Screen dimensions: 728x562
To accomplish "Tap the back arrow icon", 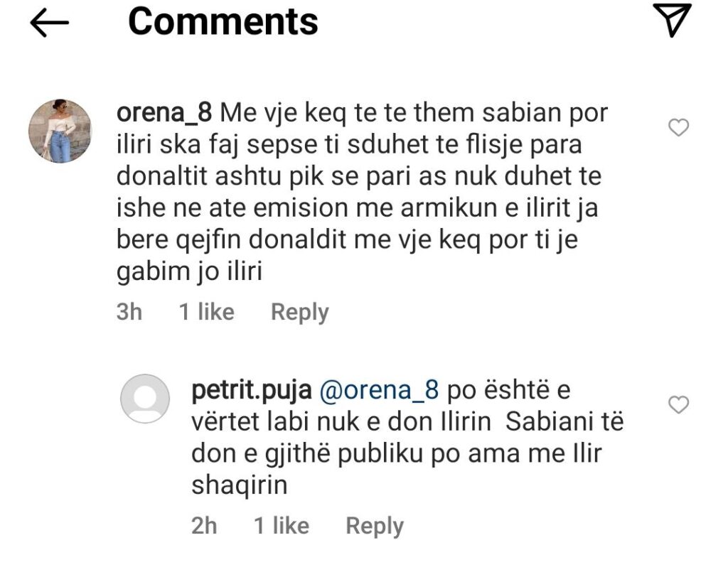I will [x=49, y=23].
